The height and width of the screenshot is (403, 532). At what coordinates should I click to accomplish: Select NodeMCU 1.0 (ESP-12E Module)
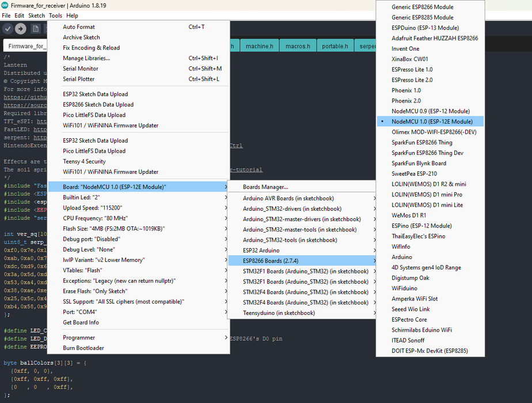[x=430, y=122]
